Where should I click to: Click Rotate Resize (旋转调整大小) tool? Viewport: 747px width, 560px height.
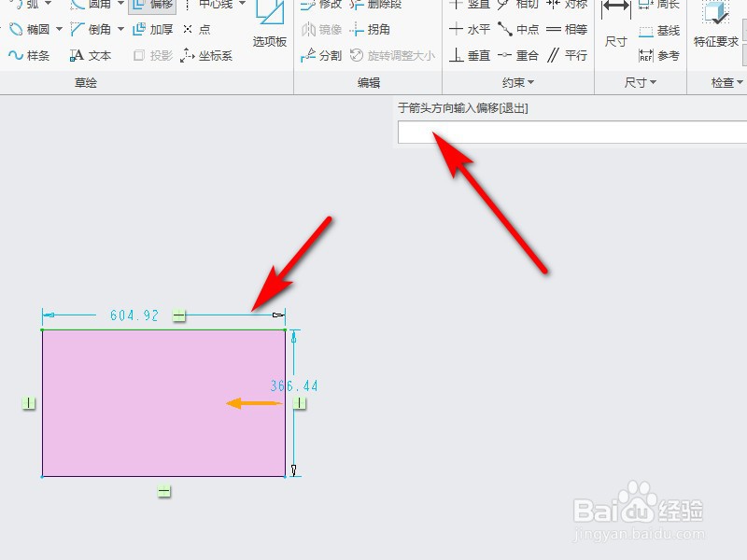pyautogui.click(x=392, y=56)
